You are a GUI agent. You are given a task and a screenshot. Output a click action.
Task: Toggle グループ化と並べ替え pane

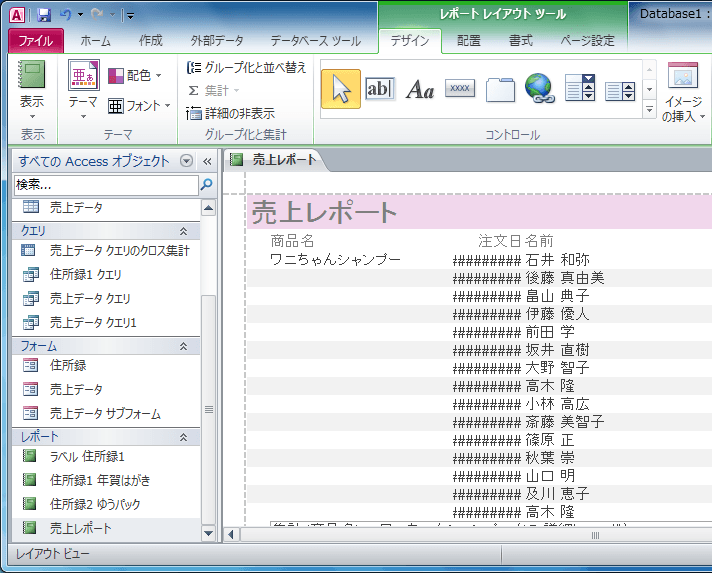246,68
